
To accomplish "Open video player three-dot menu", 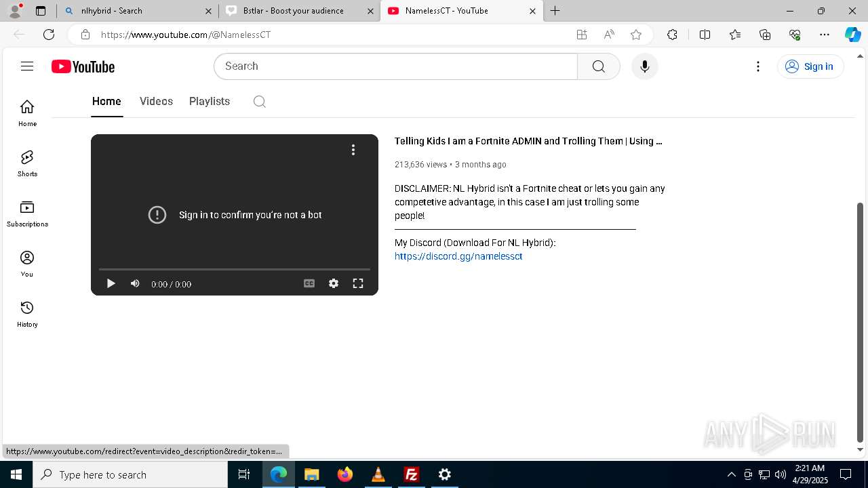I will (x=353, y=150).
